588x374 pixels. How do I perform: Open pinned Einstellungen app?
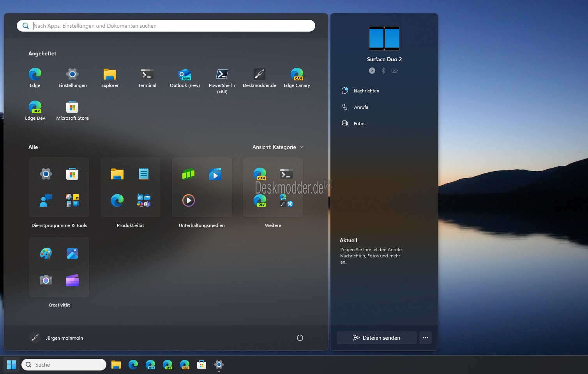pyautogui.click(x=72, y=78)
